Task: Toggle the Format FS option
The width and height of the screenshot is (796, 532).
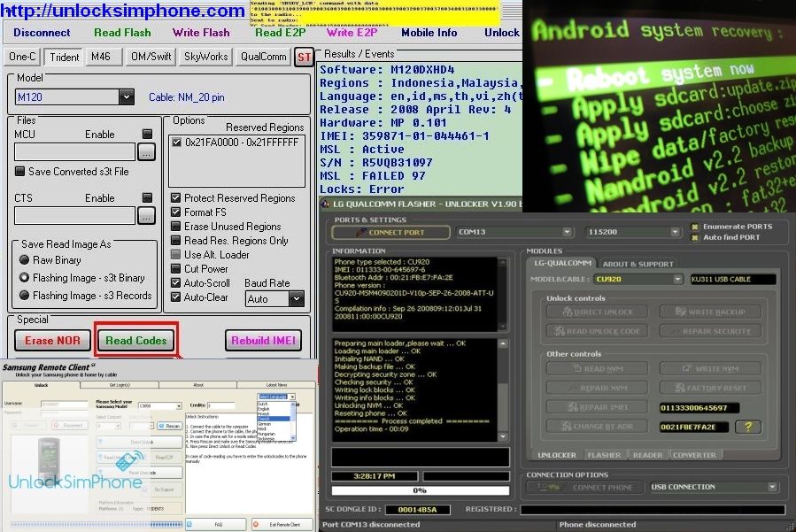Action: pos(175,212)
